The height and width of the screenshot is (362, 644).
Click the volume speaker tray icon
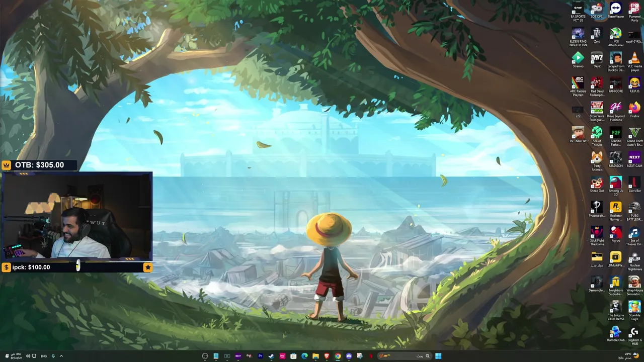(x=28, y=356)
